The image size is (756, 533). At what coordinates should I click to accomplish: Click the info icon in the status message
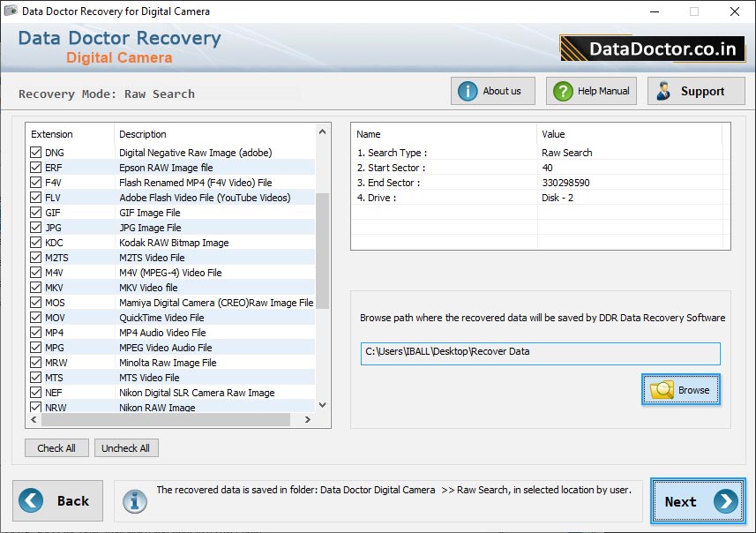coord(134,501)
